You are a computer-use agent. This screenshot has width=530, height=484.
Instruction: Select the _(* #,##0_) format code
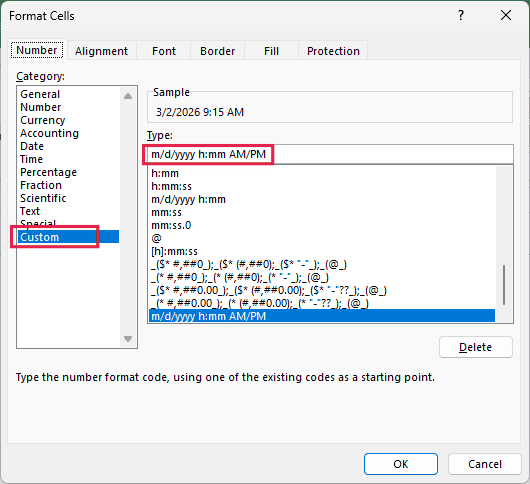(x=322, y=277)
